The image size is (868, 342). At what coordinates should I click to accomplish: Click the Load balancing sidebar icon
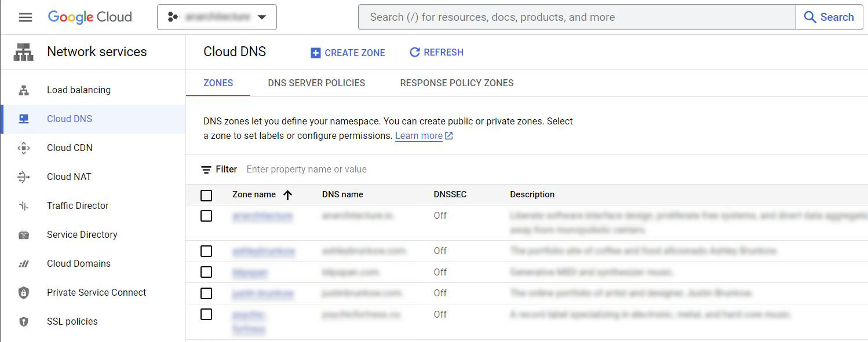pyautogui.click(x=24, y=90)
